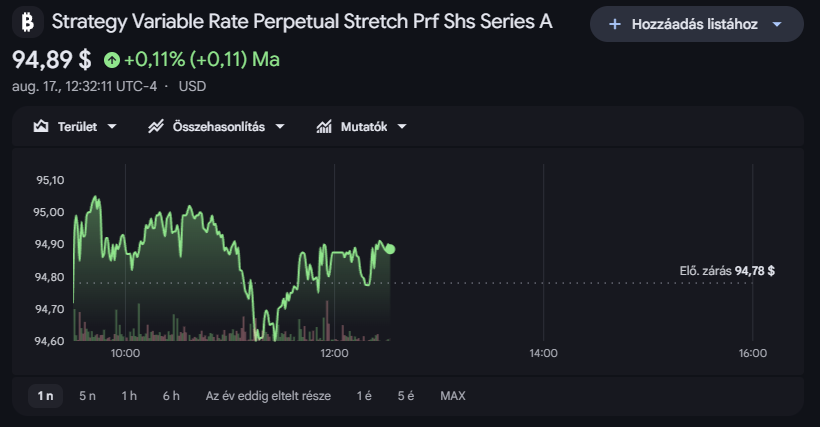Screen dimensions: 820x427
Task: Click the Bitcoin logo icon beside stock title
Action: click(x=28, y=22)
